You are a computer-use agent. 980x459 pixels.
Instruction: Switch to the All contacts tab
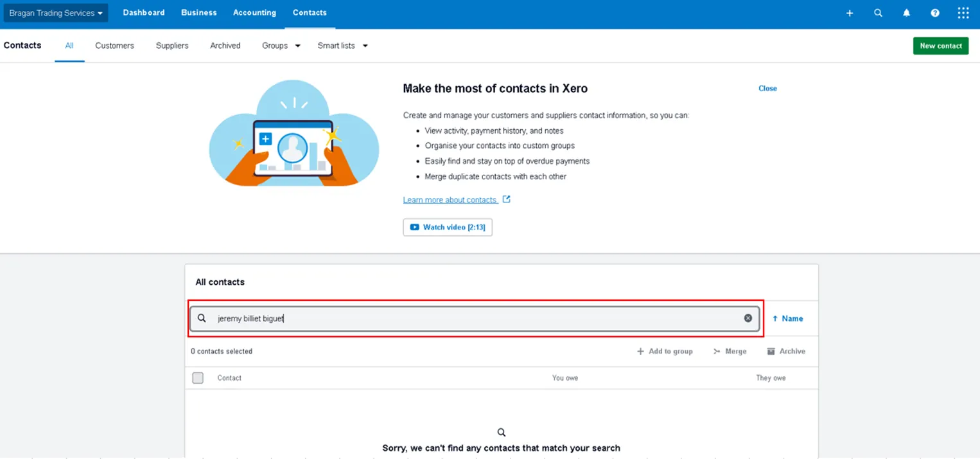tap(69, 46)
